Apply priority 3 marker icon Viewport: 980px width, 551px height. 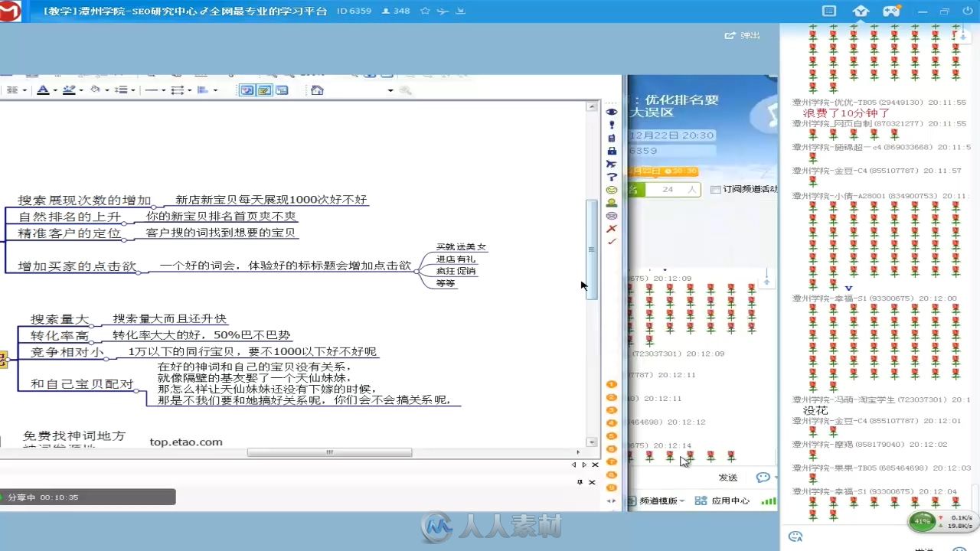[612, 410]
